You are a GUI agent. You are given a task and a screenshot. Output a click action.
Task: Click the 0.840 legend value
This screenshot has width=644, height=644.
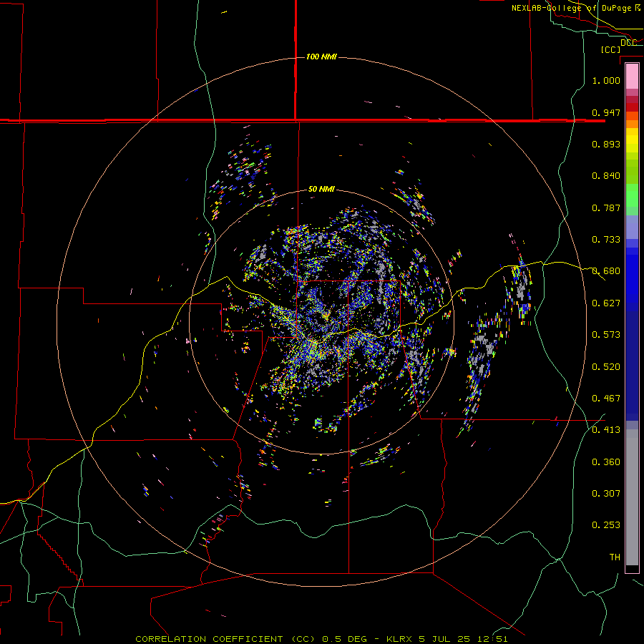[606, 176]
